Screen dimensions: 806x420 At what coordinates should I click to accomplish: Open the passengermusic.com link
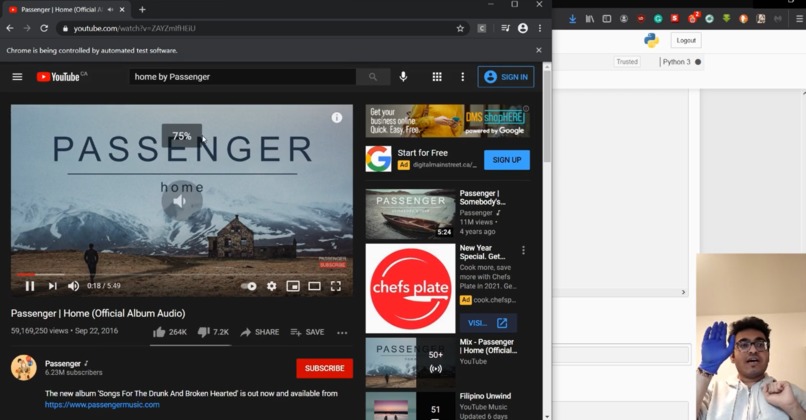point(102,405)
